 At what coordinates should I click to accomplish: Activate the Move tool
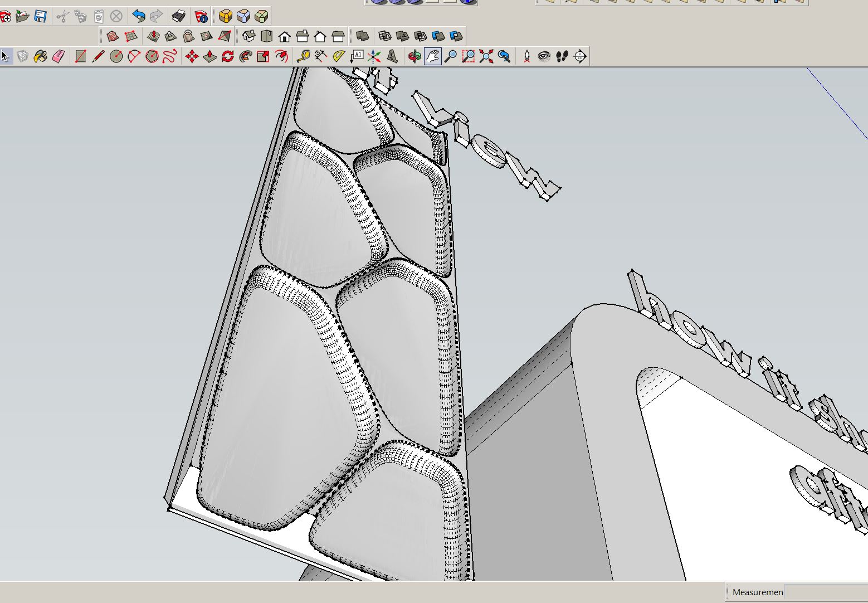point(192,56)
